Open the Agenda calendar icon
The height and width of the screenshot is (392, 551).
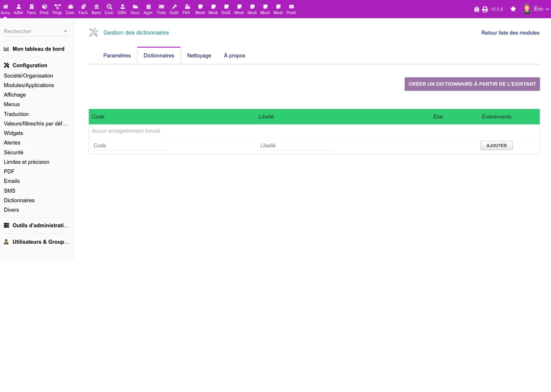(x=148, y=7)
